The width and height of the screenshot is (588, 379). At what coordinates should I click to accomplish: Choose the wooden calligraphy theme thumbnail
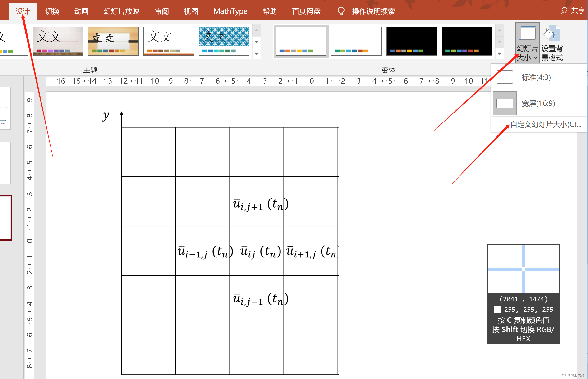coord(113,41)
